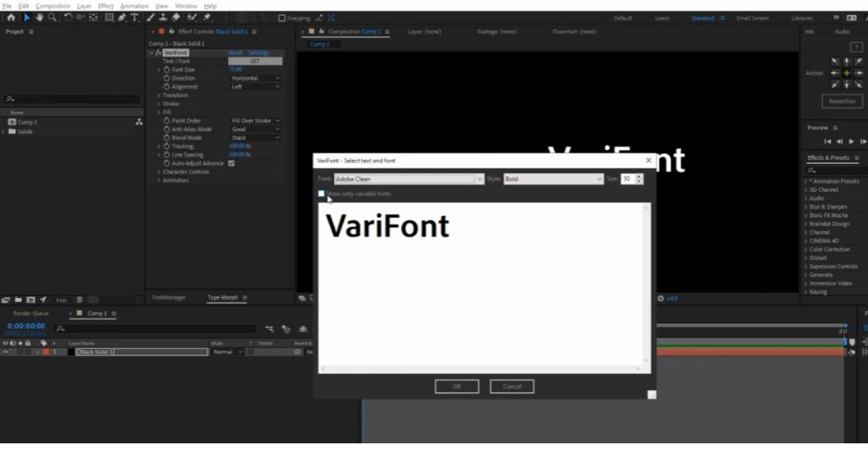Open the Animation menu
Screen dimensions: 868x461
point(134,6)
